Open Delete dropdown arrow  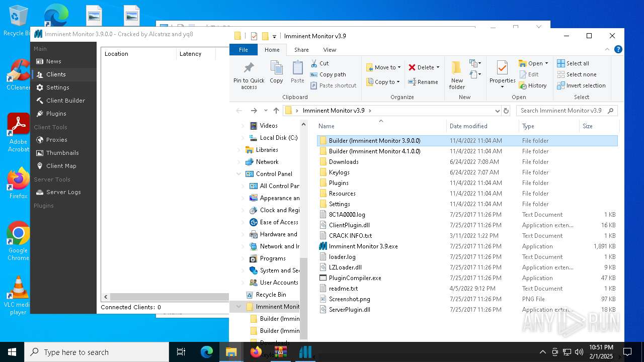[438, 67]
